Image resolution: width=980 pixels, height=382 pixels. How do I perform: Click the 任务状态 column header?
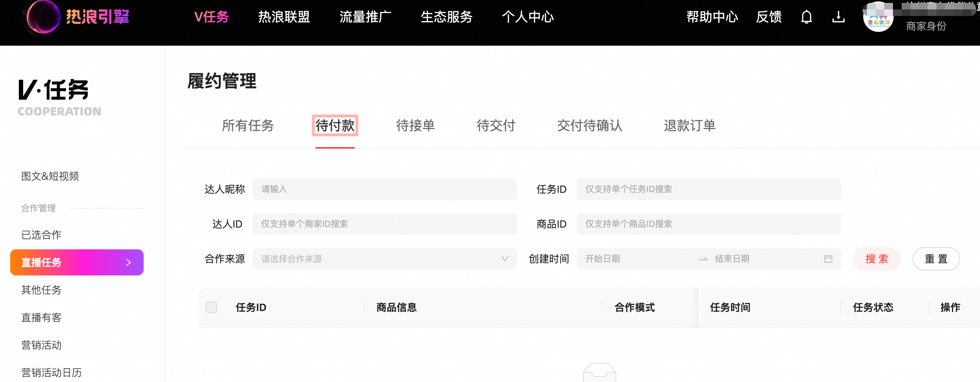[x=873, y=307]
